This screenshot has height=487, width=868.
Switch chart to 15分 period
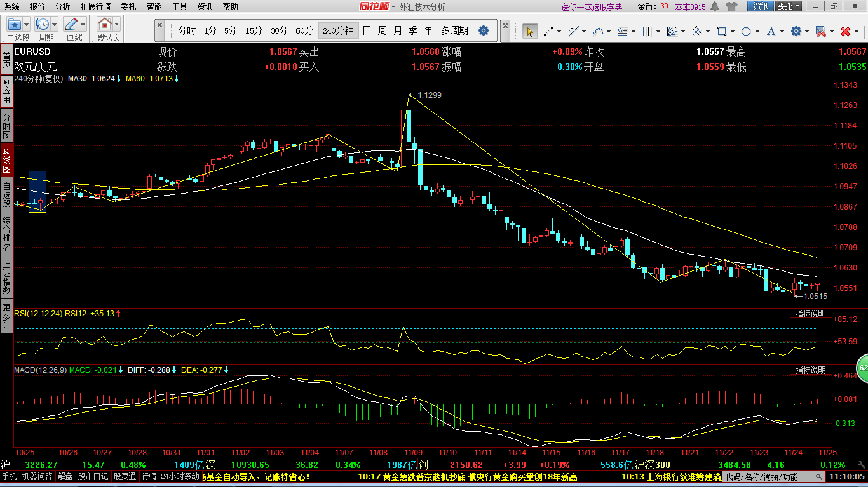(254, 30)
